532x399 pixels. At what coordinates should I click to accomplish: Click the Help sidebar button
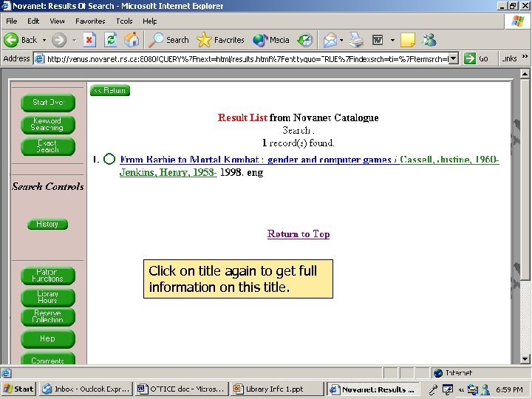48,339
